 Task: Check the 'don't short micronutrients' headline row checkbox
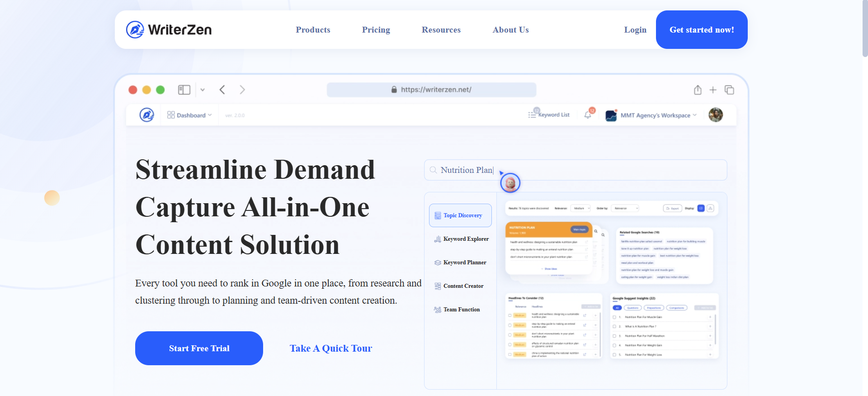(510, 335)
